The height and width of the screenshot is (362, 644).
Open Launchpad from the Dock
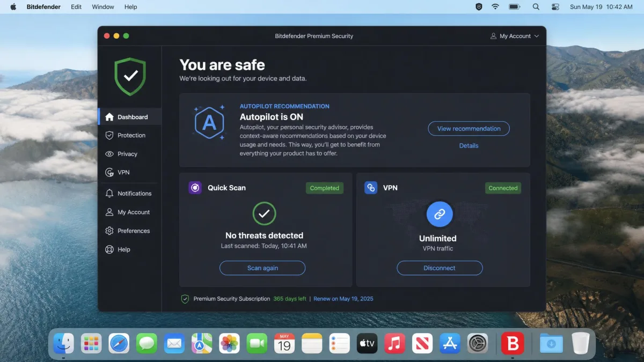91,343
